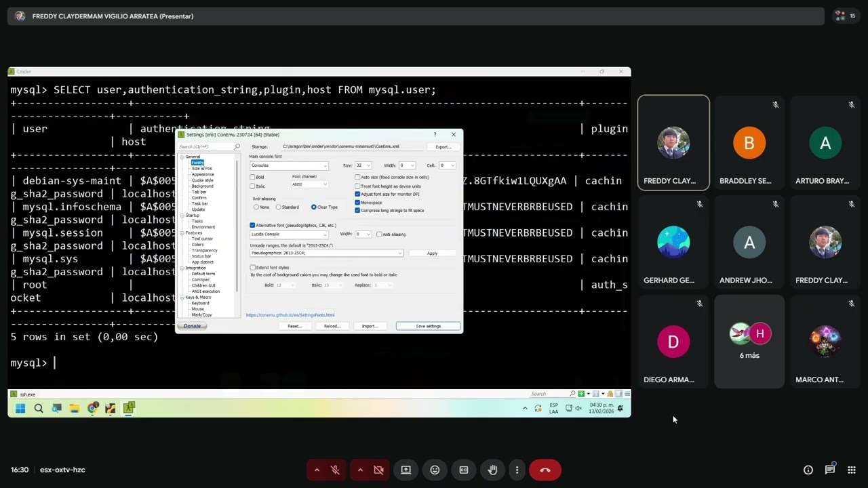Open meeting details info icon
868x488 pixels.
click(808, 470)
